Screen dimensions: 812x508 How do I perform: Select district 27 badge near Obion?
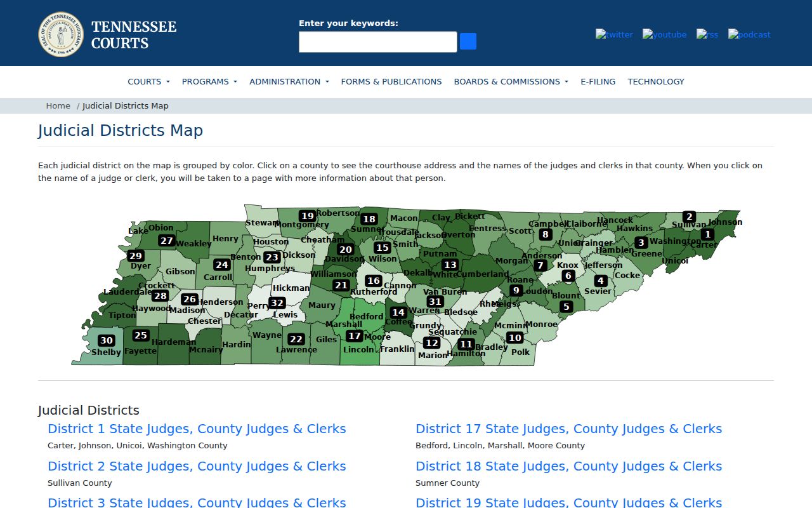(167, 241)
